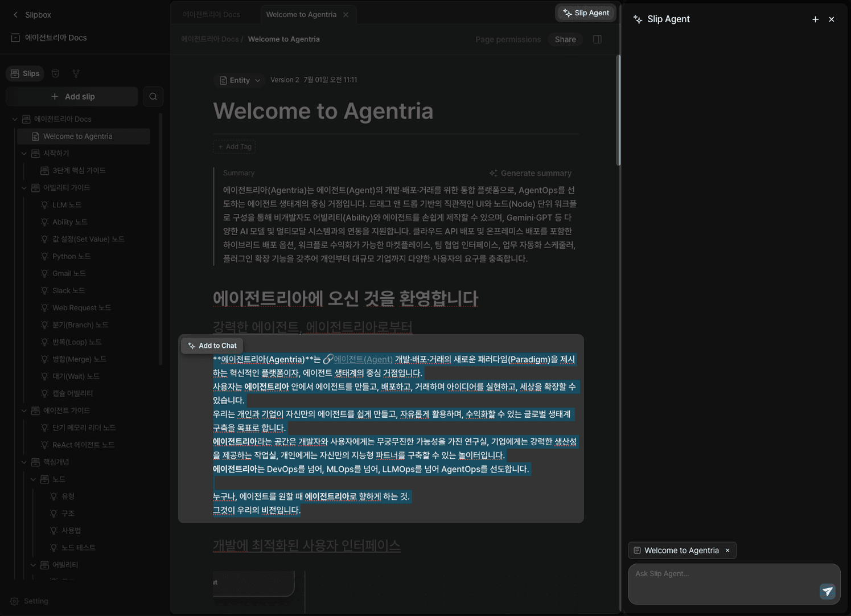Click the lightbulb icon beside Gmail 노드

44,273
